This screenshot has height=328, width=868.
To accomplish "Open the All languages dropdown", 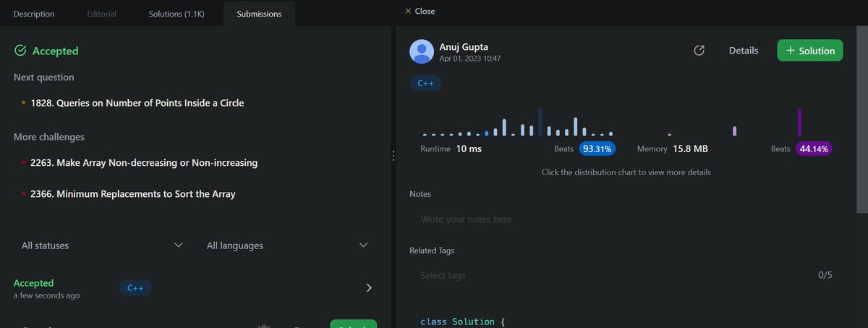I will (287, 245).
